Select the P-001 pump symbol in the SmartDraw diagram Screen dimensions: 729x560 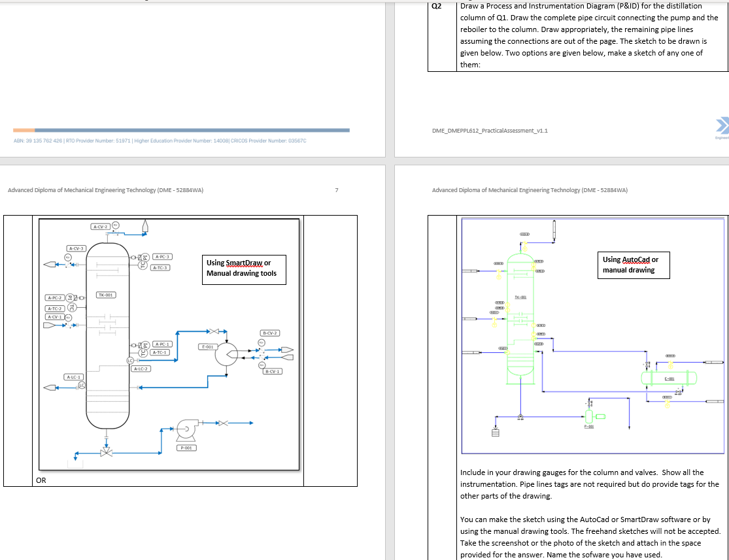point(186,427)
